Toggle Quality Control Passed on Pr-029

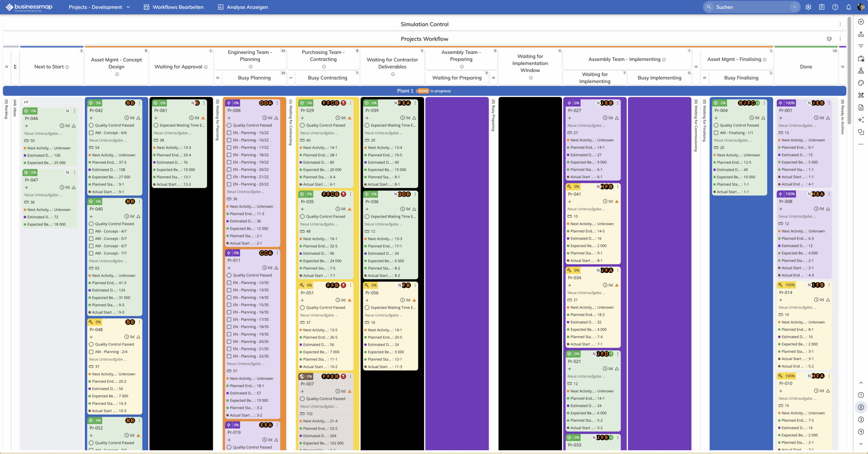[302, 125]
